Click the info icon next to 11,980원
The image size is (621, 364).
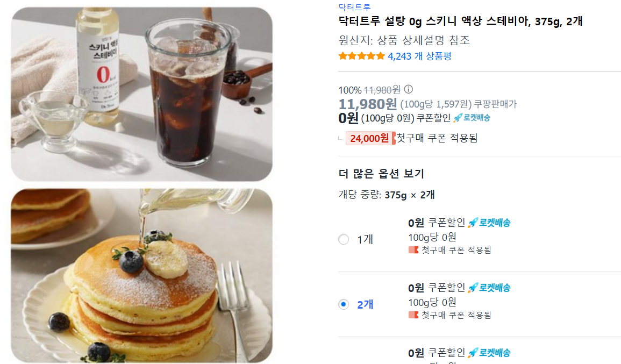click(x=408, y=89)
